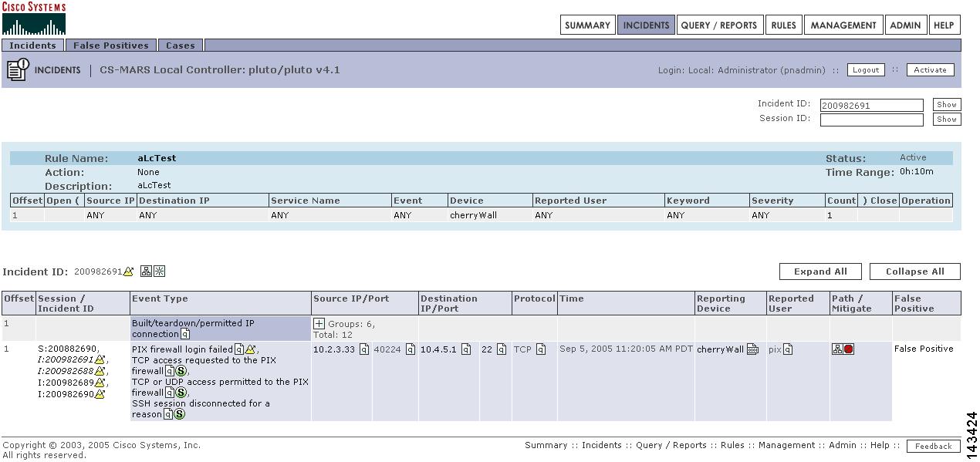Click the rule name aLcTest

[157, 157]
